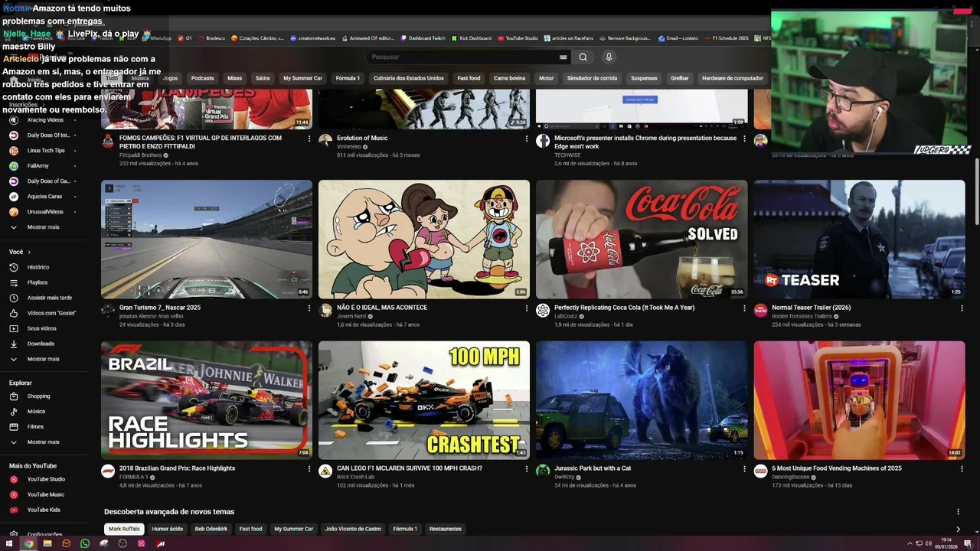
Task: Select the Mixes filter chip
Action: point(235,78)
